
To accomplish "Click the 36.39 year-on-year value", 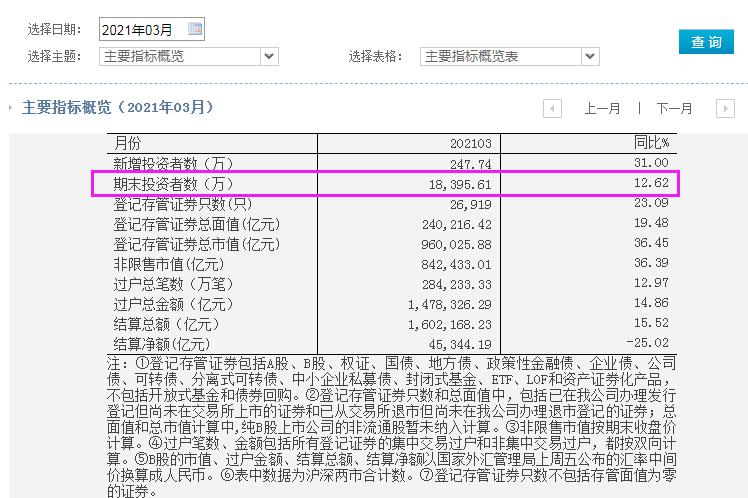I will tap(651, 263).
